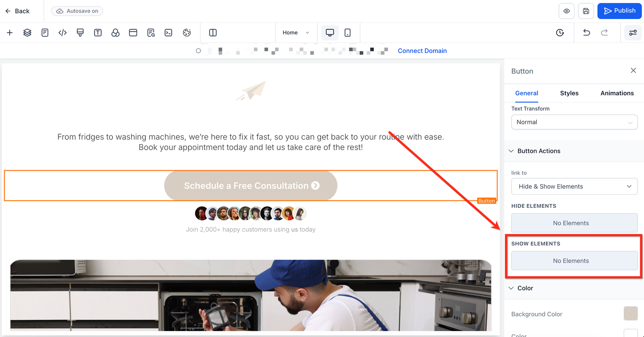Click the Background Color swatch

pos(630,314)
